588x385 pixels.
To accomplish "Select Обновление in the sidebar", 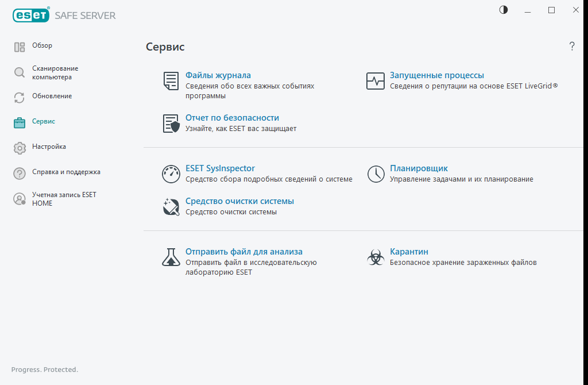I will (52, 97).
